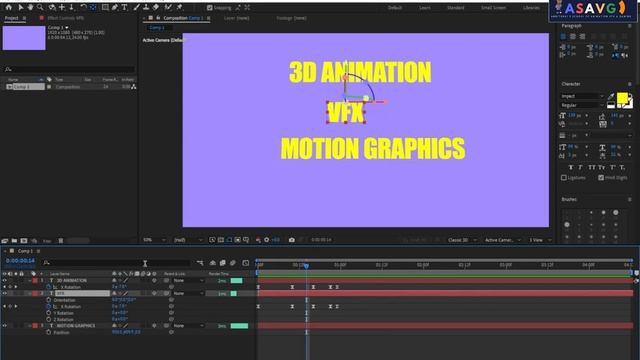This screenshot has width=640, height=360.
Task: Toggle 3D layer switch on VFX layer
Action: click(x=154, y=293)
